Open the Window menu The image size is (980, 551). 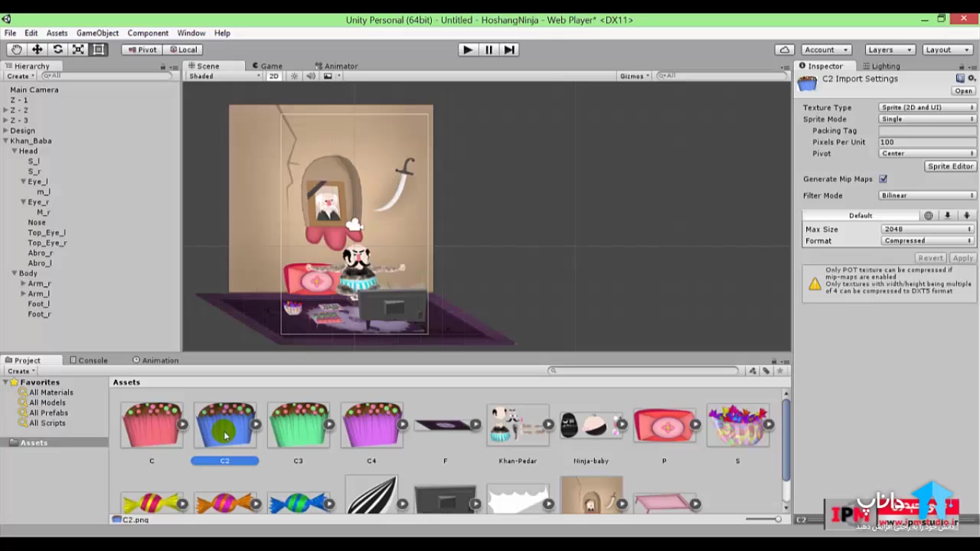(x=191, y=34)
